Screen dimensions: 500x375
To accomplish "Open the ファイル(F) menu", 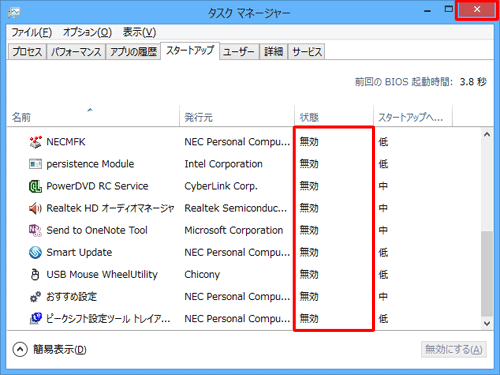I will 32,32.
